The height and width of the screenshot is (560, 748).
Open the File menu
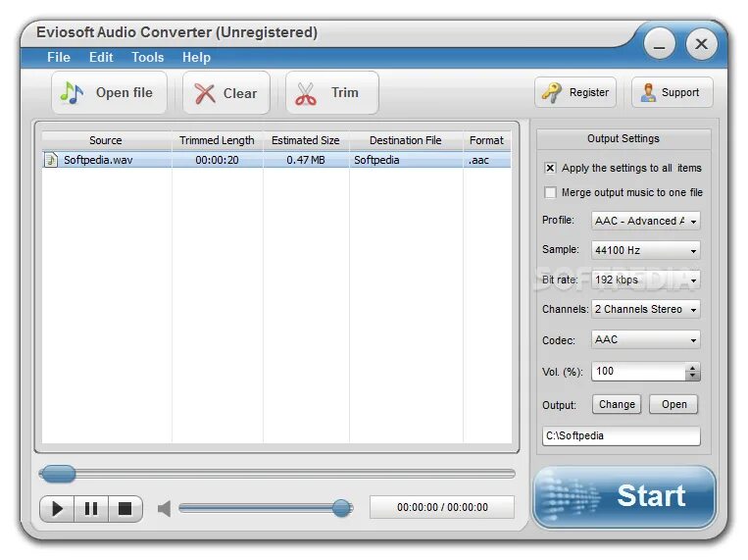59,57
